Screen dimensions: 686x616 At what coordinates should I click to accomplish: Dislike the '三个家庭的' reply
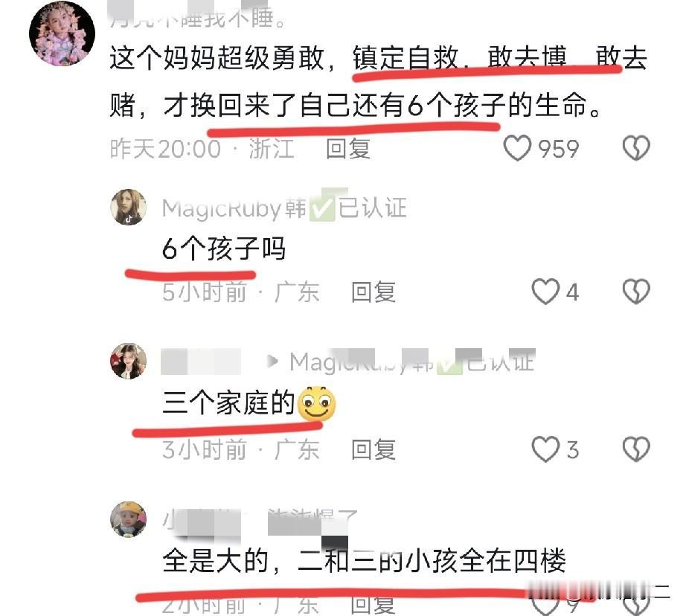coord(636,449)
